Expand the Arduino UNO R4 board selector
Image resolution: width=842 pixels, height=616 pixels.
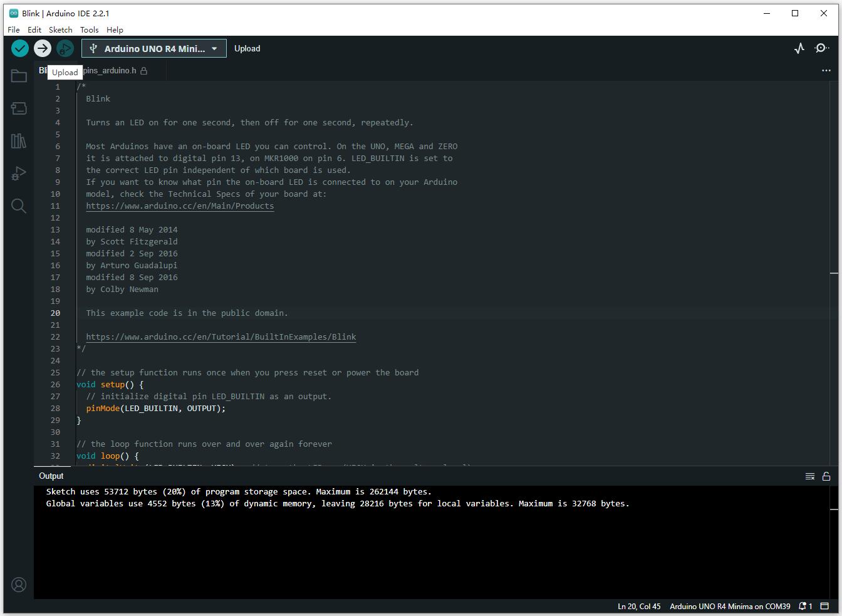[154, 48]
